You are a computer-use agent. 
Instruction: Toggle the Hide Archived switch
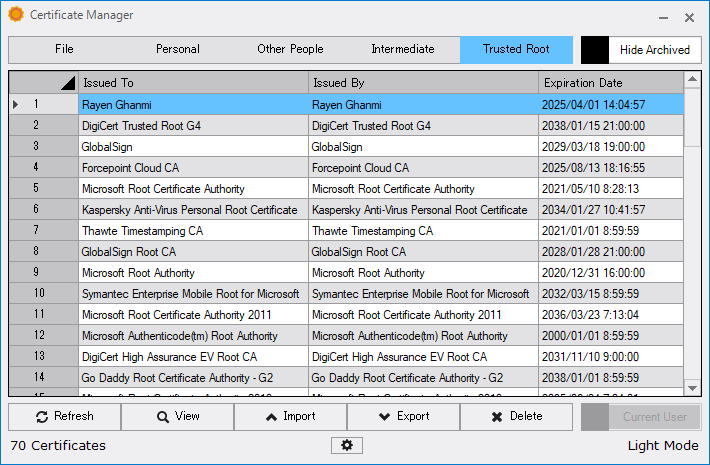[641, 50]
